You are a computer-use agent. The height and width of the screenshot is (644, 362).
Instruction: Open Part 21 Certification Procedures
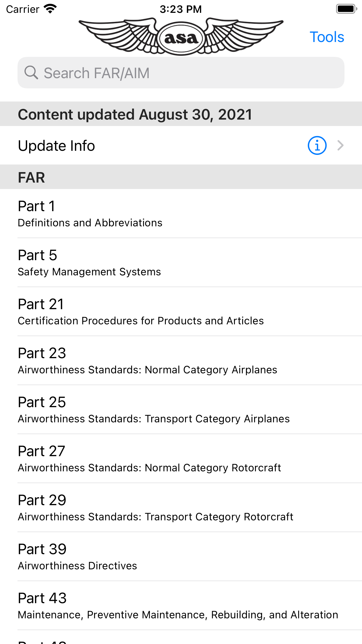coord(181,311)
